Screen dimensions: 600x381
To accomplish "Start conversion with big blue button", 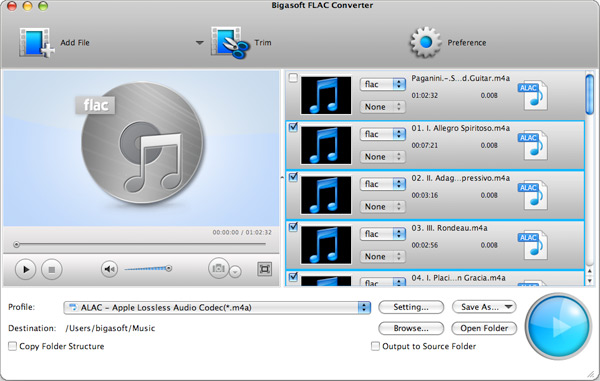I will click(558, 326).
